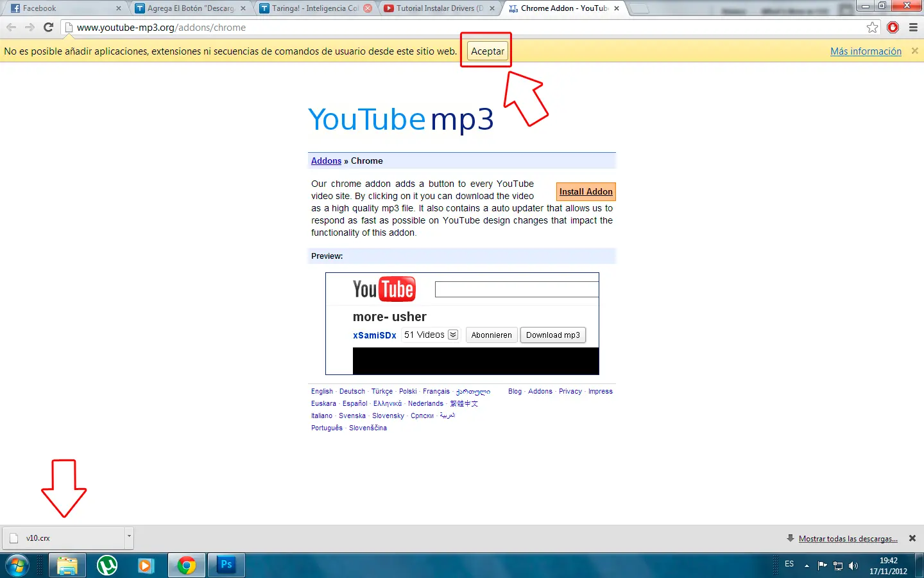Click the taskbar clock showing 19:42
The height and width of the screenshot is (578, 924).
pyautogui.click(x=888, y=566)
